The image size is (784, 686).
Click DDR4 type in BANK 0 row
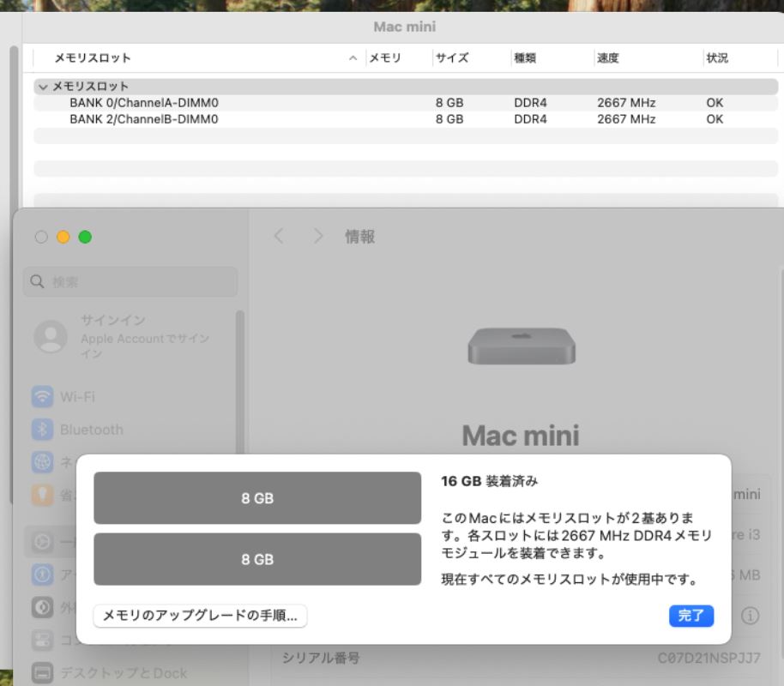tap(530, 103)
